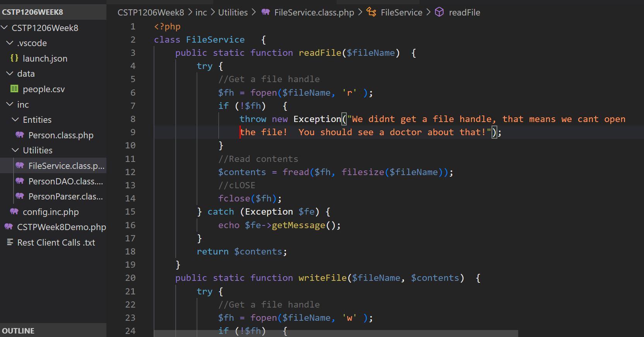Click the launch.json braces icon
The width and height of the screenshot is (644, 337).
[x=14, y=58]
